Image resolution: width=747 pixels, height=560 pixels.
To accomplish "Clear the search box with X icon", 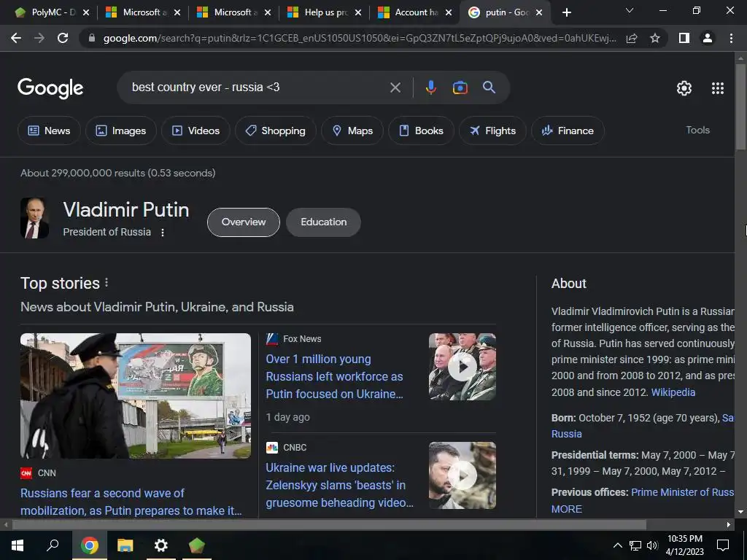I will point(395,87).
